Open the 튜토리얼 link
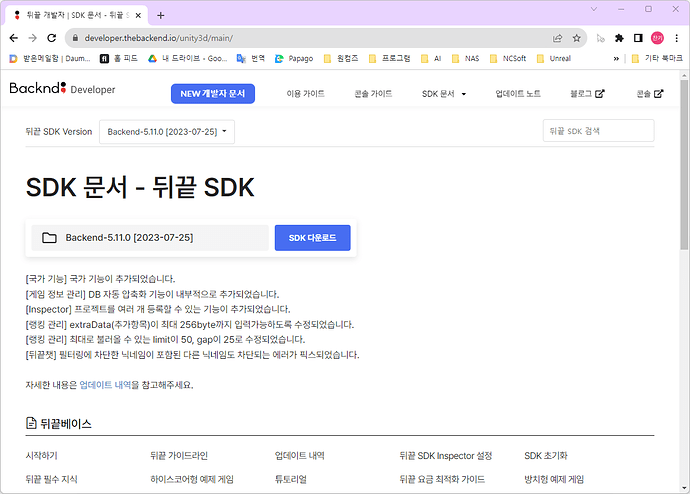Viewport: 690px width, 494px height. coord(290,479)
